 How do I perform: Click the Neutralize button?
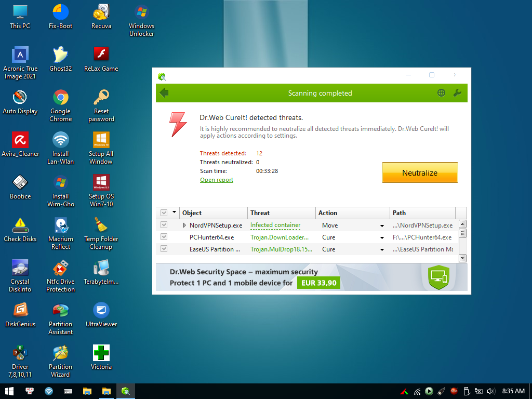420,172
